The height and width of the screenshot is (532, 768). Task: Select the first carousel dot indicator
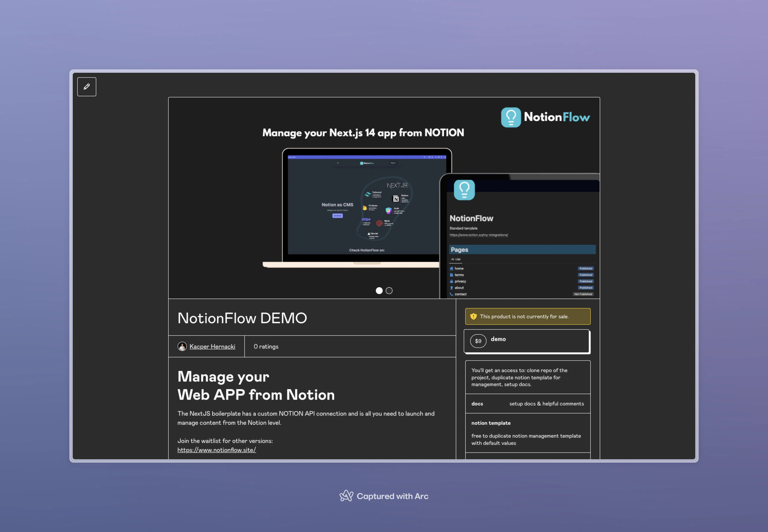pos(379,291)
